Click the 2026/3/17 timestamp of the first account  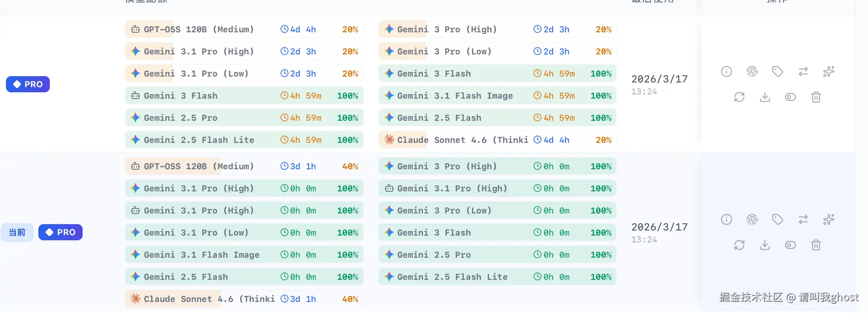coord(659,79)
